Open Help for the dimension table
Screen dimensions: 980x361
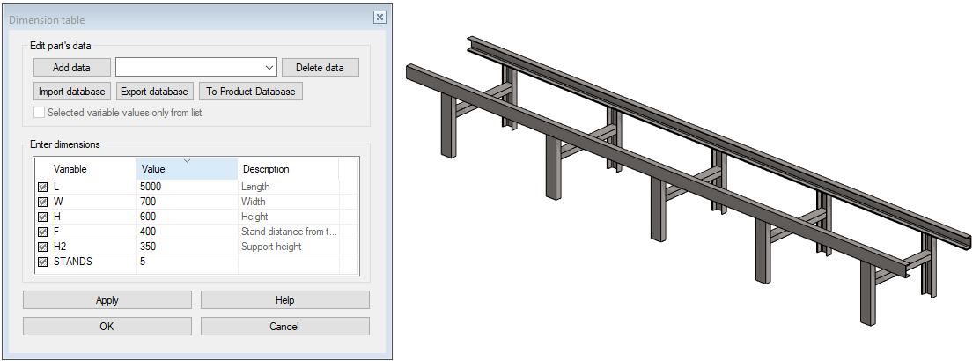(284, 300)
